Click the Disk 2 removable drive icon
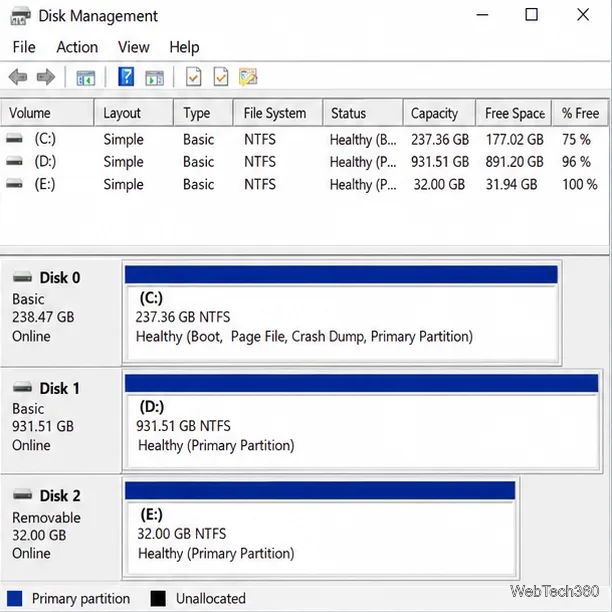Image resolution: width=612 pixels, height=612 pixels. coord(22,495)
